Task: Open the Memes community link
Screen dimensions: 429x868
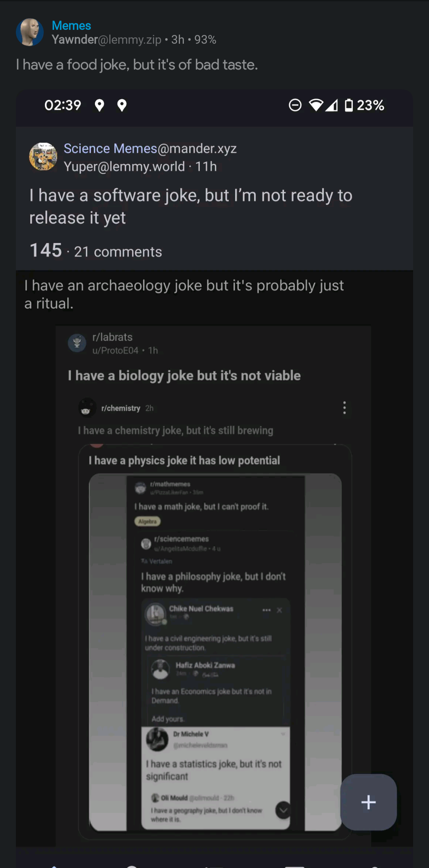Action: 71,26
